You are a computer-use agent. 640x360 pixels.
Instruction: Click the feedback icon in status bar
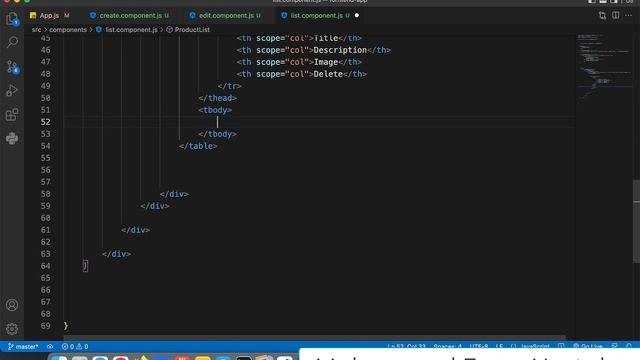tap(614, 347)
